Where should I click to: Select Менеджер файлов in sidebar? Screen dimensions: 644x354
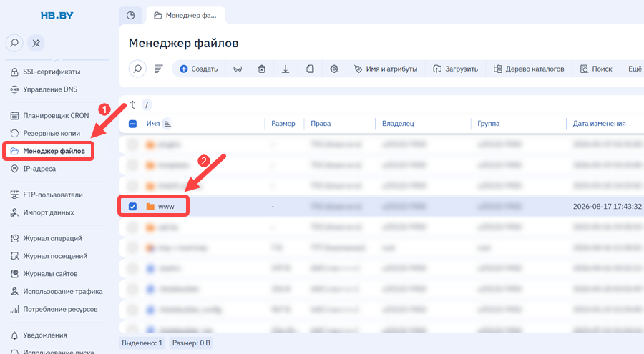[54, 151]
